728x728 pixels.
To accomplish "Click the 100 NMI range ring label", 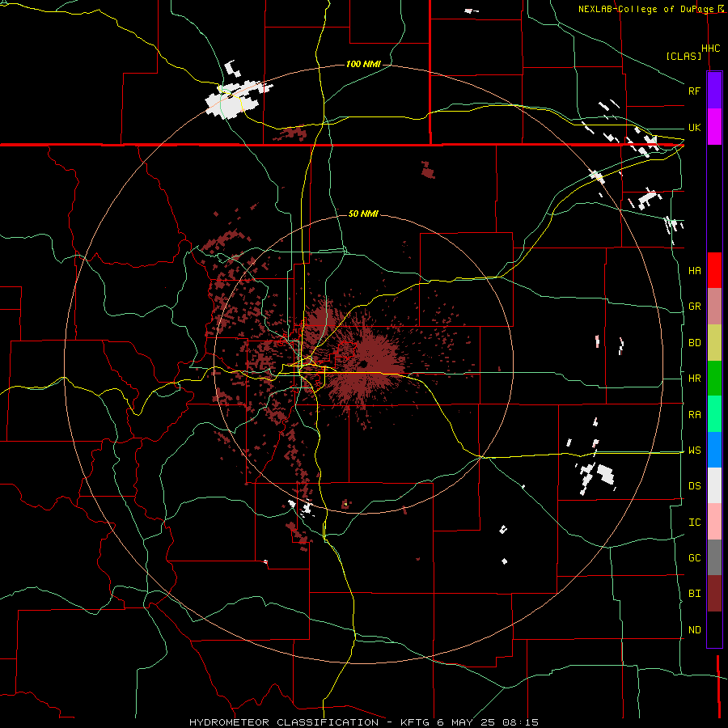I will 363,64.
